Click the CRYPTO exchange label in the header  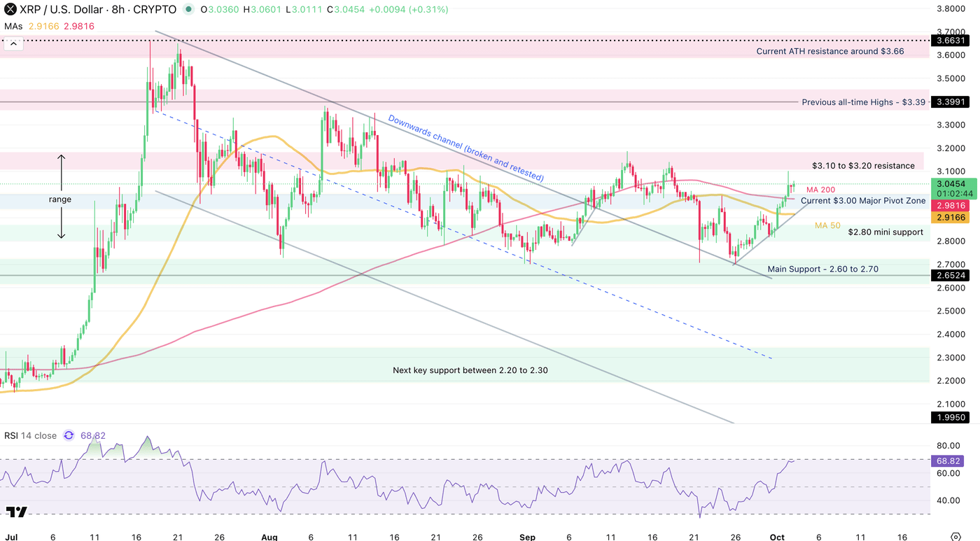(155, 10)
